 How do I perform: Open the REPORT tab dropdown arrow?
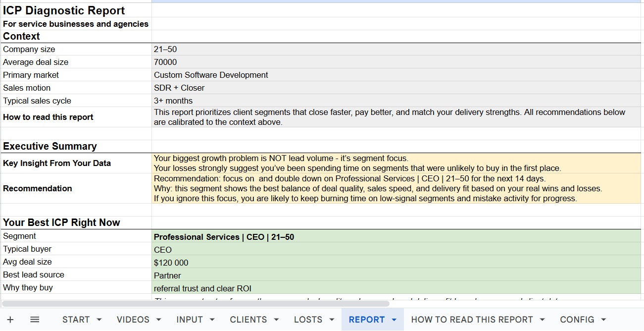(x=394, y=320)
